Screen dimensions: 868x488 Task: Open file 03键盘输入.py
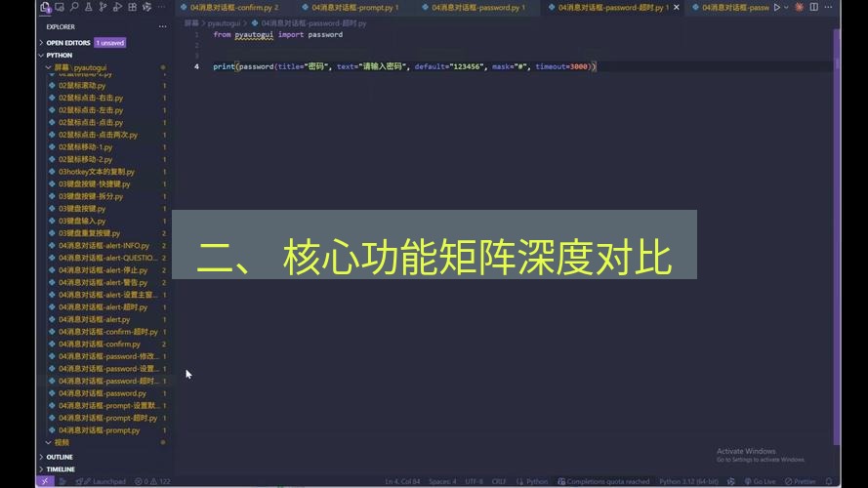pos(82,221)
